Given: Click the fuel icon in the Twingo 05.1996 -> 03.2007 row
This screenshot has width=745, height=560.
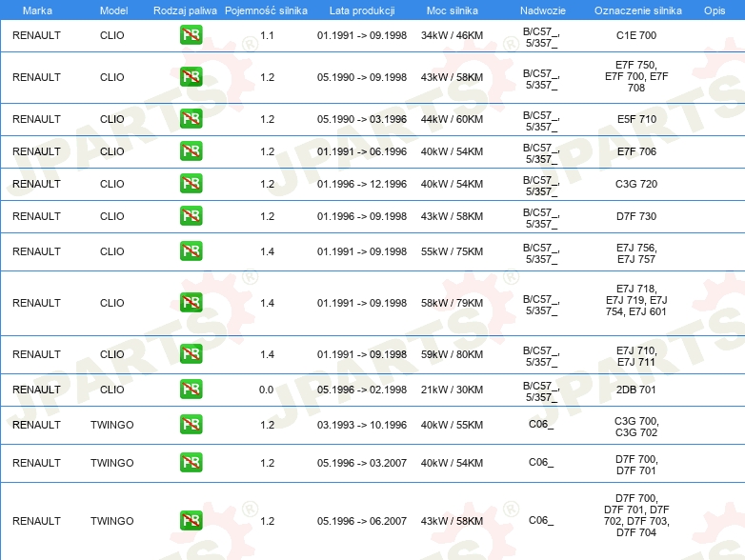Looking at the screenshot, I should tap(191, 462).
